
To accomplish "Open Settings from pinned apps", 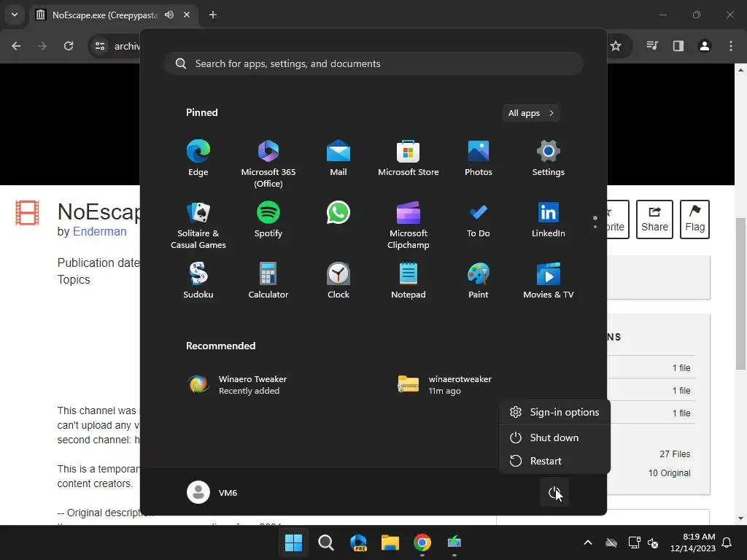I will pyautogui.click(x=549, y=158).
